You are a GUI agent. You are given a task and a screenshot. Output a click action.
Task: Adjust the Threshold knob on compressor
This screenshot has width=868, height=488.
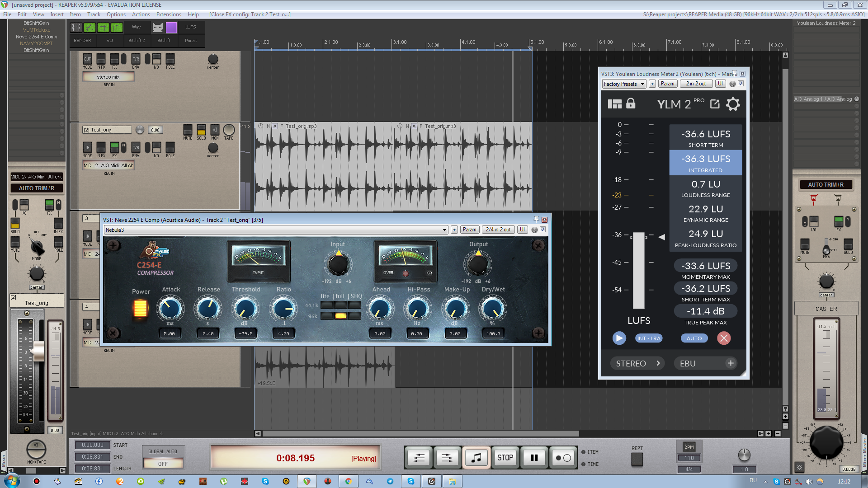[245, 308]
